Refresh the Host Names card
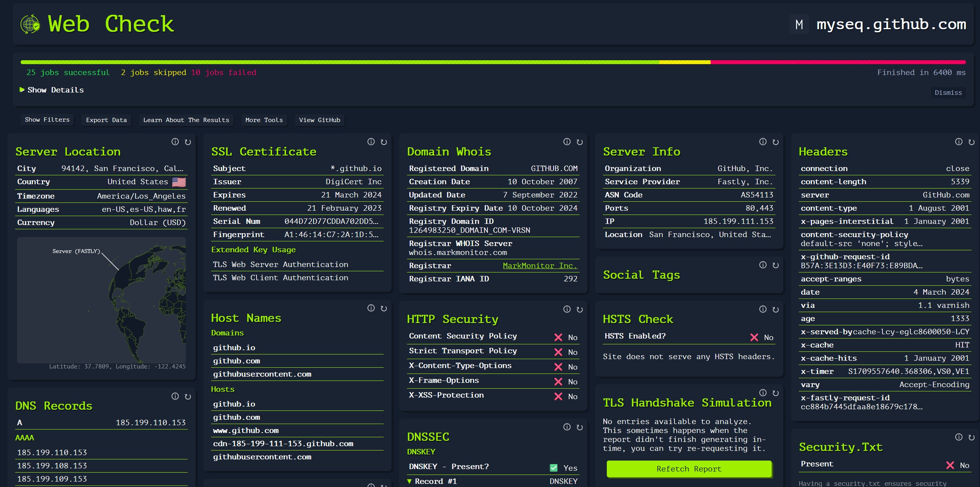980x487 pixels. 384,308
